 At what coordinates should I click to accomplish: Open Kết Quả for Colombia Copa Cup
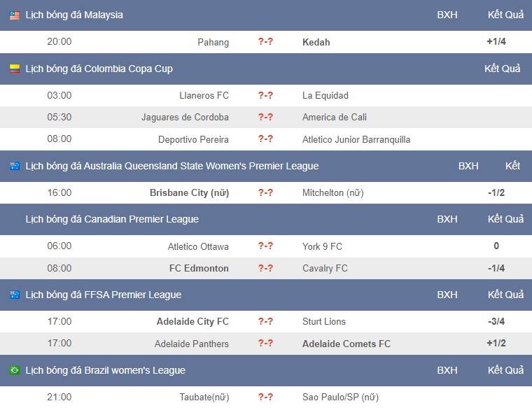click(x=502, y=69)
